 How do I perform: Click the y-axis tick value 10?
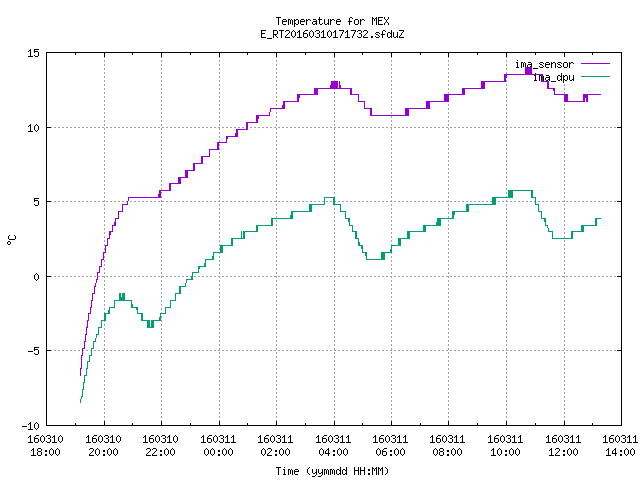point(33,128)
